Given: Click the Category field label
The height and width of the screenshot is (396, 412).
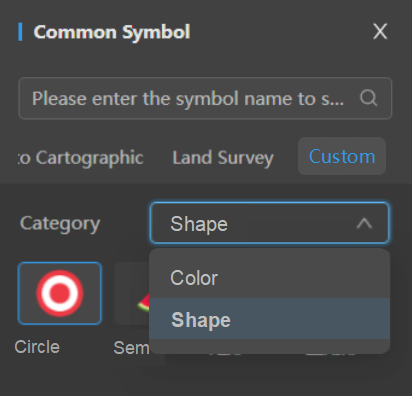Looking at the screenshot, I should point(60,223).
